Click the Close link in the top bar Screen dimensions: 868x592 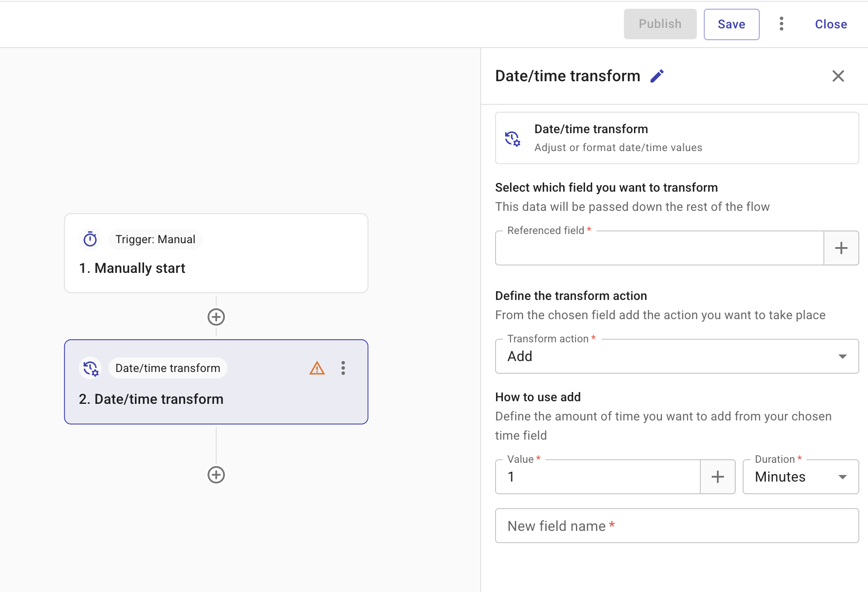click(830, 24)
